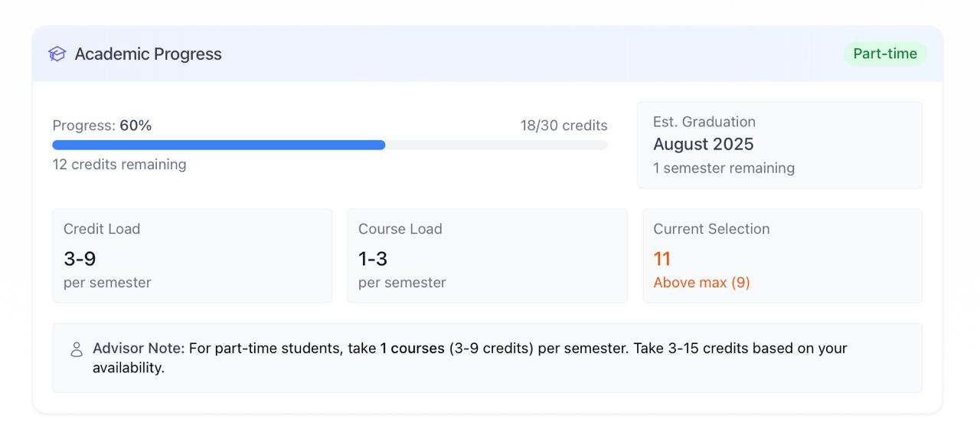The width and height of the screenshot is (980, 436).
Task: Click the bold "1 courses" text
Action: (x=412, y=348)
